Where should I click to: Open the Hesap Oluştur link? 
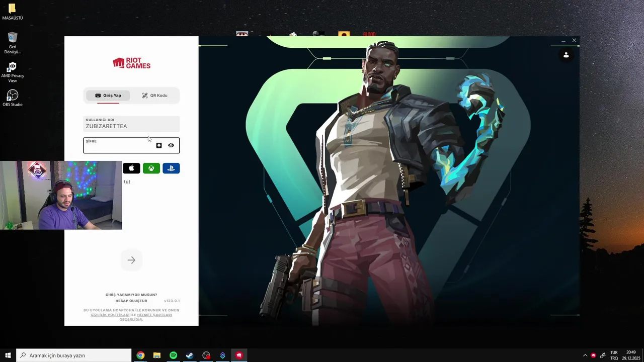pos(131,301)
